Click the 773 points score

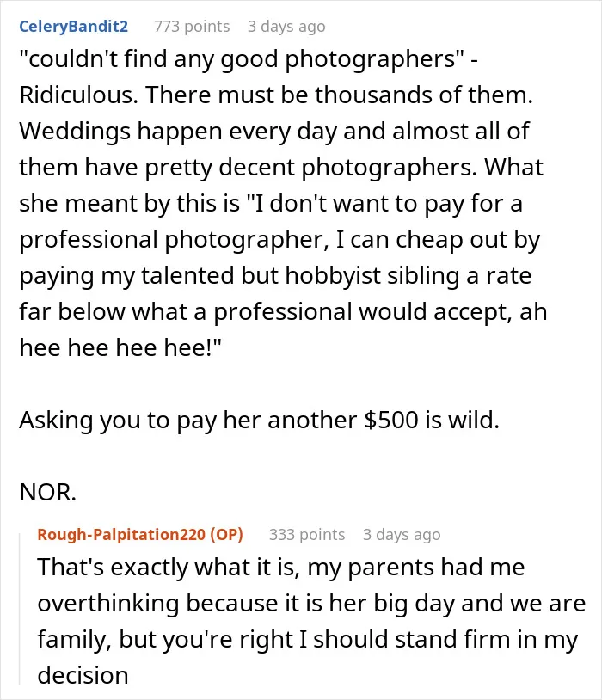click(x=192, y=27)
